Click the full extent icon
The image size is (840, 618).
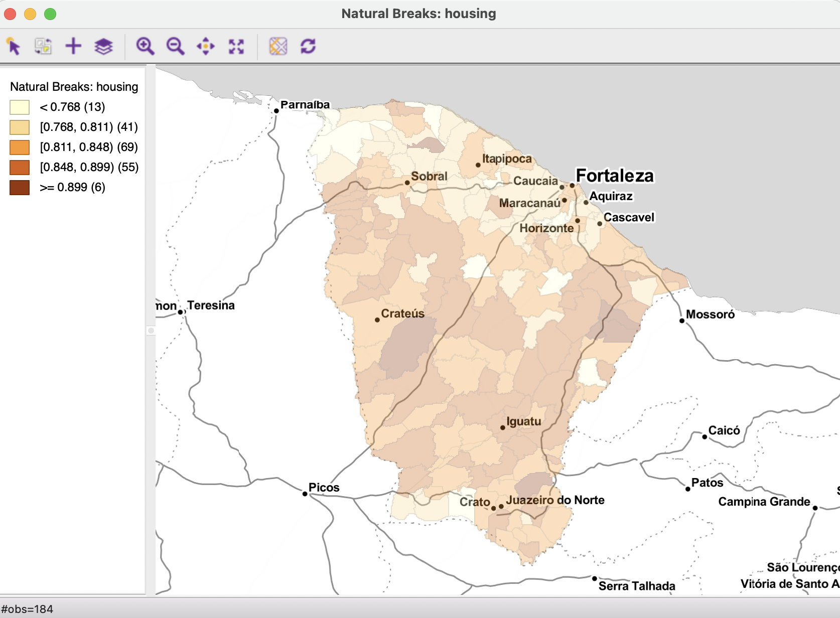[x=236, y=46]
